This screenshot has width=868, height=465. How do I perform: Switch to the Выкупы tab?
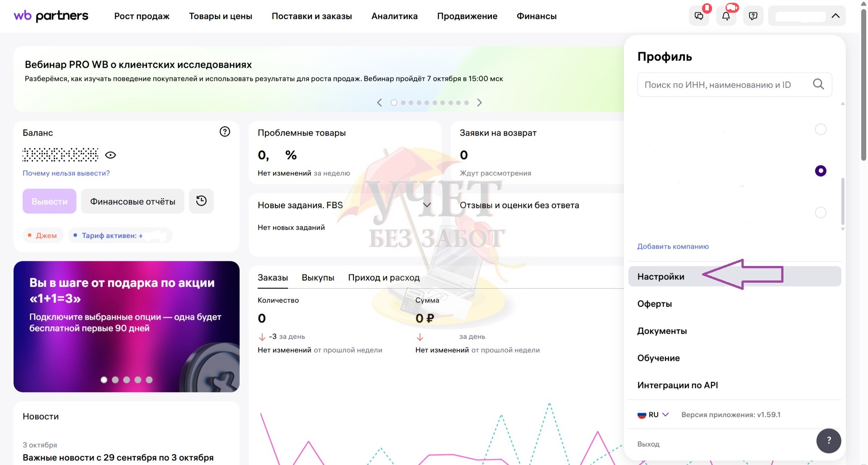point(318,278)
